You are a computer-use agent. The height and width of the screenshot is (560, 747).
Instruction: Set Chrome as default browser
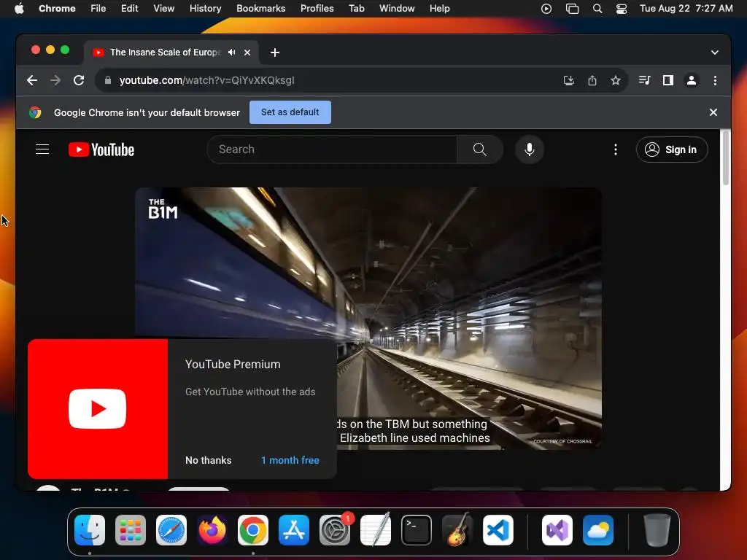pyautogui.click(x=290, y=112)
